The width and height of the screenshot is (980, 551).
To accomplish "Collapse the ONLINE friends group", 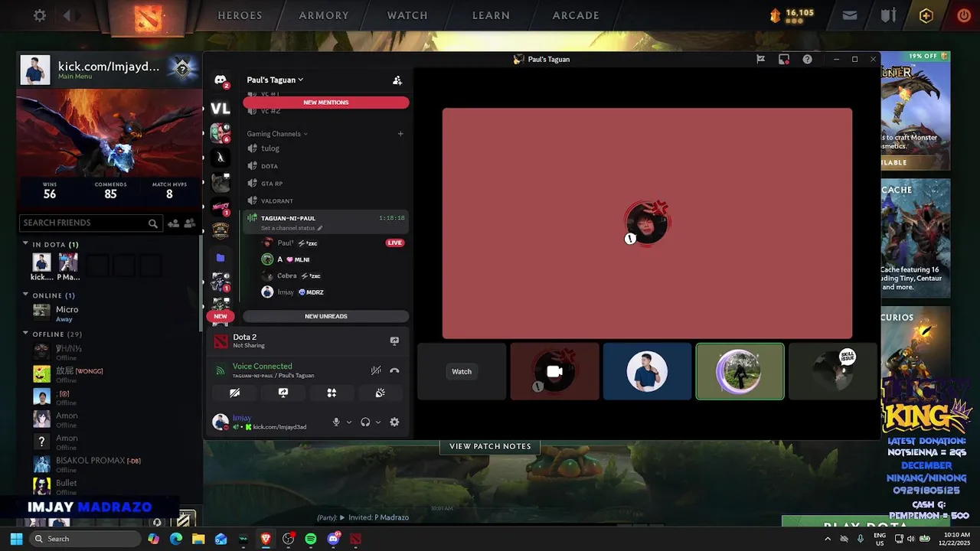I will (25, 295).
